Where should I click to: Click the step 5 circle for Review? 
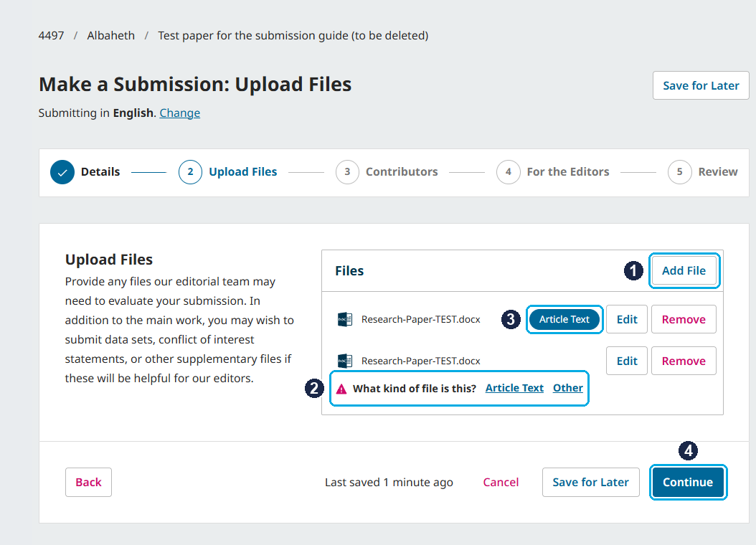(680, 172)
